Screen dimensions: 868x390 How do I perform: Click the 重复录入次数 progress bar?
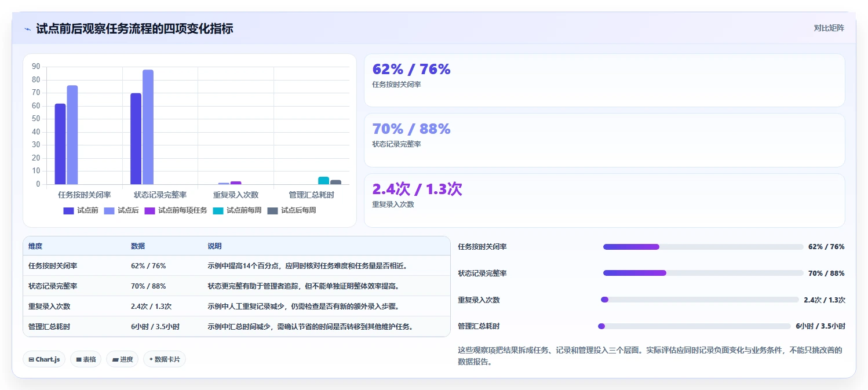[x=700, y=300]
